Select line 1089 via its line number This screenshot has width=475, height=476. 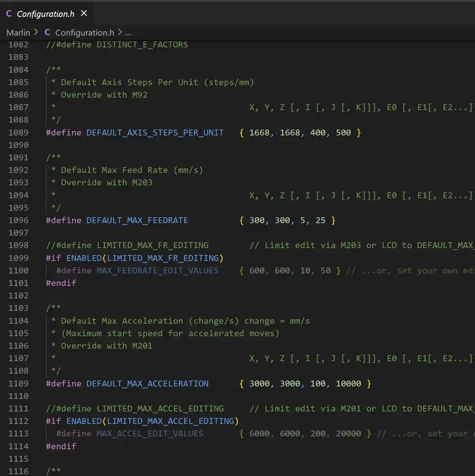(x=18, y=132)
